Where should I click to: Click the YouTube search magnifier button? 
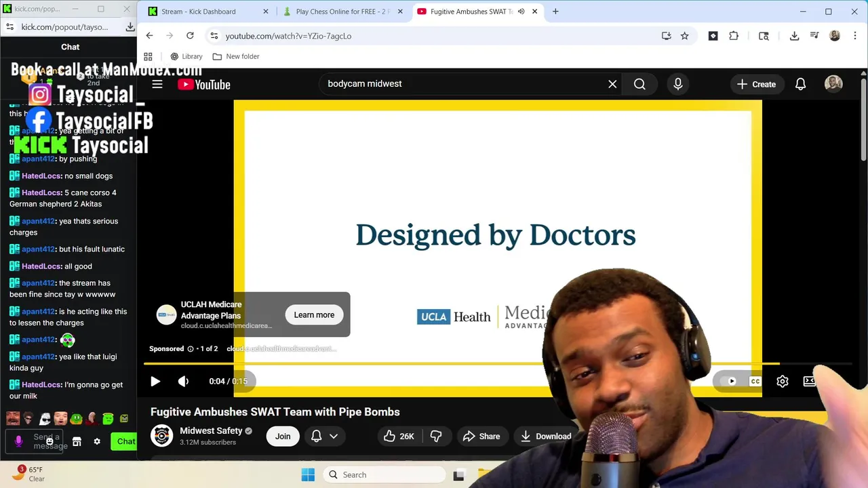tap(639, 84)
